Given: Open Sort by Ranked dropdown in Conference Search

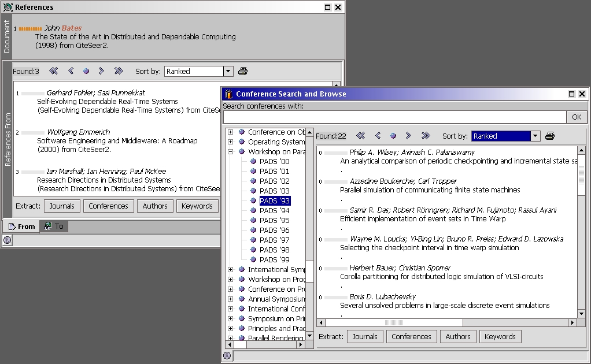Looking at the screenshot, I should click(x=535, y=136).
